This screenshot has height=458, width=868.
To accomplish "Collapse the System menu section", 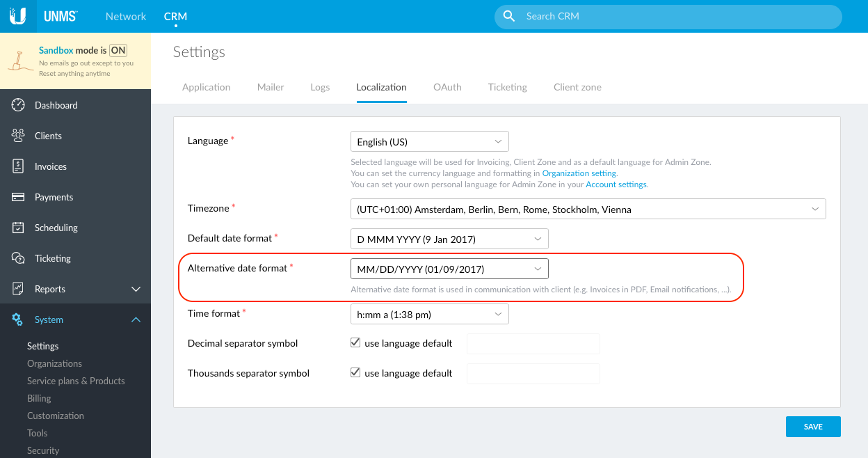I will 136,319.
